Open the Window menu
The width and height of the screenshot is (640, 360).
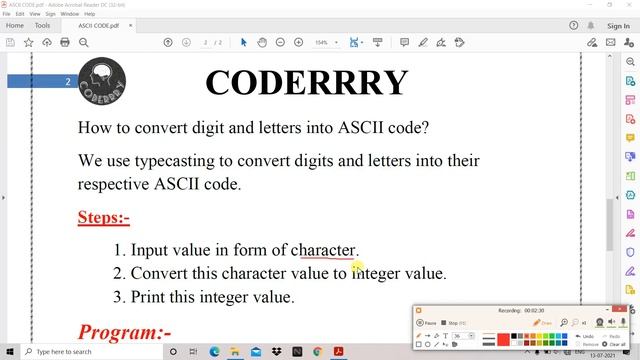[70, 14]
